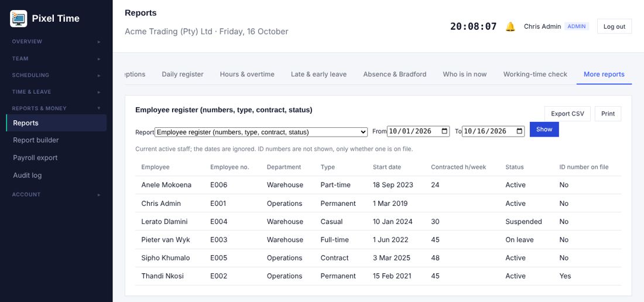The image size is (644, 302).
Task: Select the Sipho Khumalo employee name
Action: [x=166, y=258]
